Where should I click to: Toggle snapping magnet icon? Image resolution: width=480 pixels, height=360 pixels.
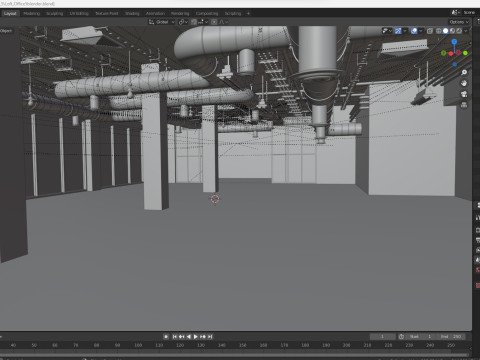pyautogui.click(x=194, y=22)
